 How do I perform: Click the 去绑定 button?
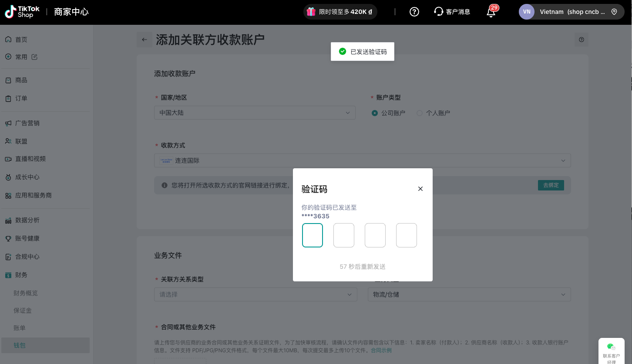[x=551, y=185]
